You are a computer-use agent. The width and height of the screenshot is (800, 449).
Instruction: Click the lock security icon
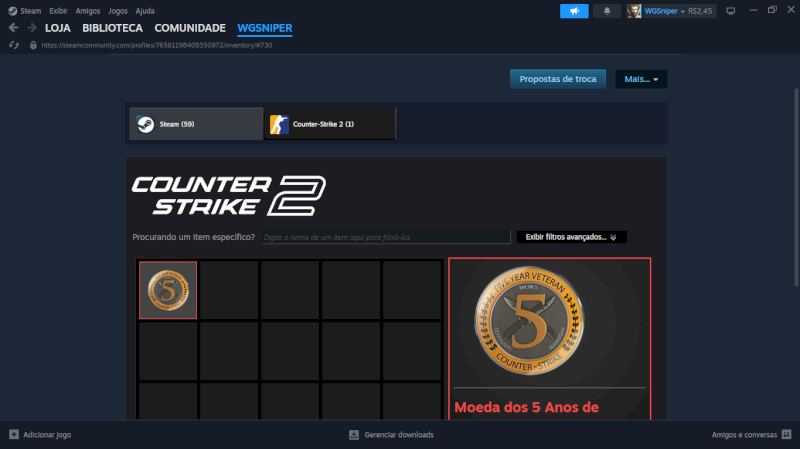(x=33, y=45)
